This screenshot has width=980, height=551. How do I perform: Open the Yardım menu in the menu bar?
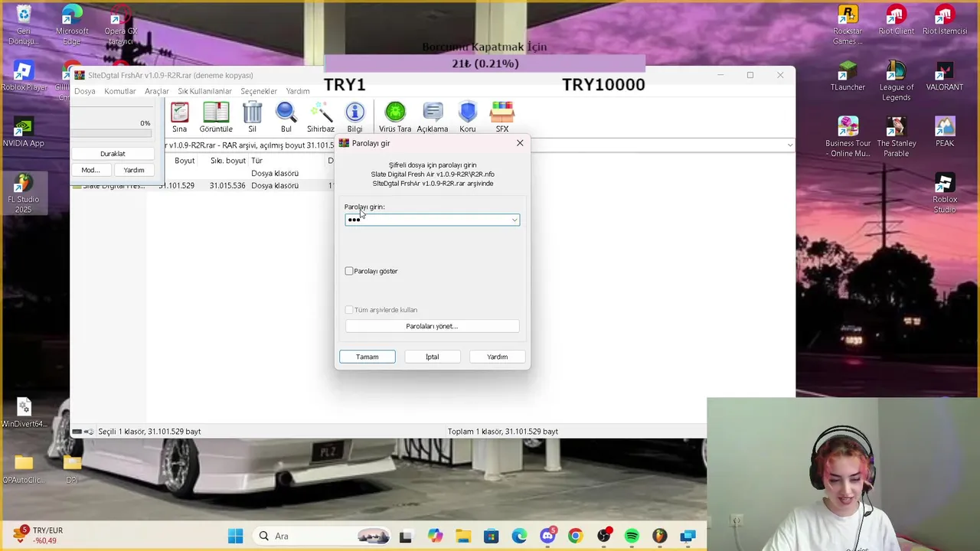tap(298, 91)
